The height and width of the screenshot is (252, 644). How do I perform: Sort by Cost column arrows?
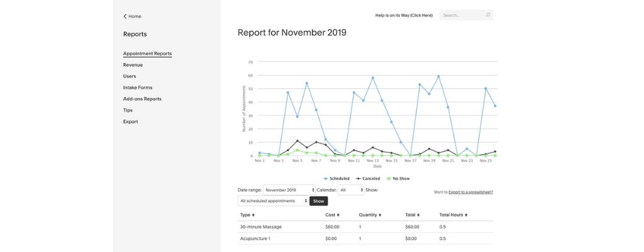[337, 215]
